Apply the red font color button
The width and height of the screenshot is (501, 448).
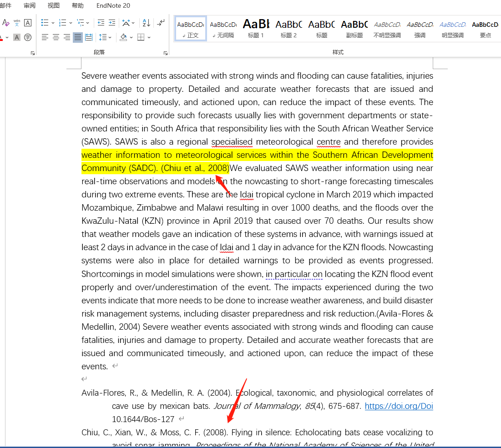[x=1, y=37]
